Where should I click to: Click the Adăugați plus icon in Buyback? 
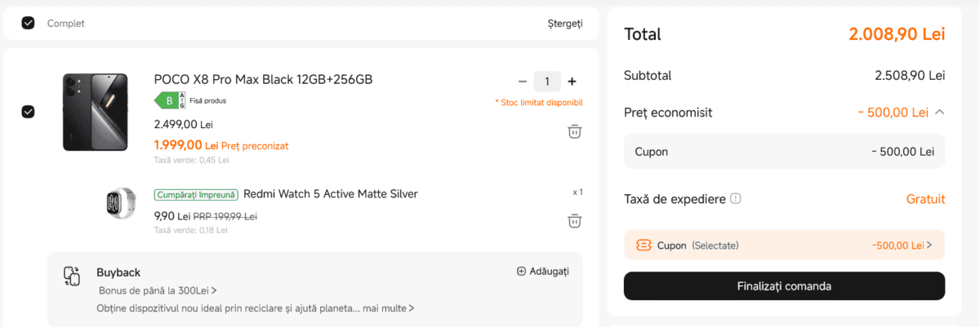pos(521,272)
